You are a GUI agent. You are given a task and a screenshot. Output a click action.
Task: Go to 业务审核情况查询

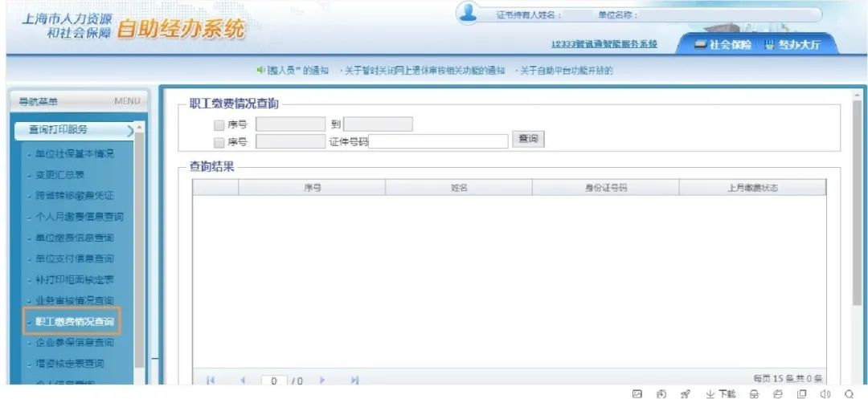pos(74,300)
